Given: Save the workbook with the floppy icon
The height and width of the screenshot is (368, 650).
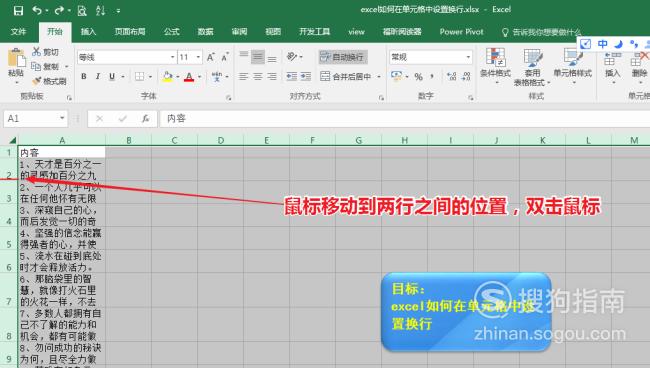Looking at the screenshot, I should click(18, 10).
